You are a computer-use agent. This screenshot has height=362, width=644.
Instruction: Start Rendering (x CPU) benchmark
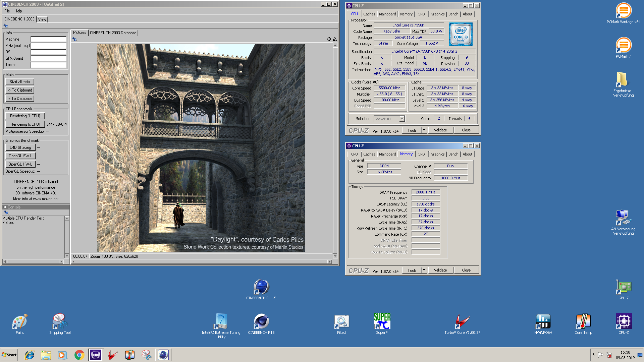(x=25, y=124)
